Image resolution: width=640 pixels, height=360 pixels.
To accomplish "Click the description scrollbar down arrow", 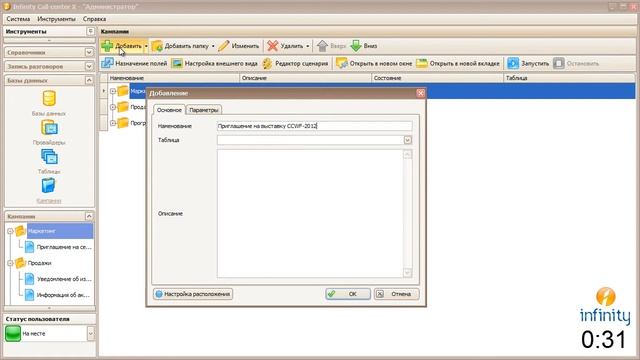I will [407, 273].
